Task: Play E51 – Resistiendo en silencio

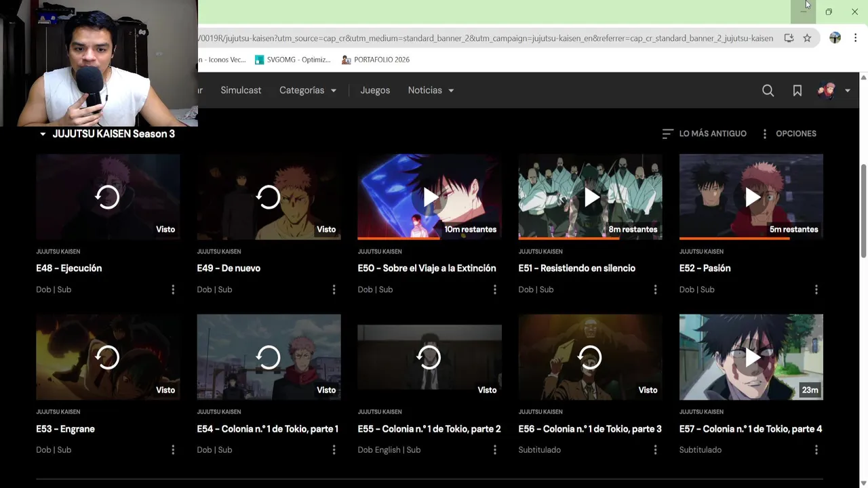Action: (x=590, y=197)
